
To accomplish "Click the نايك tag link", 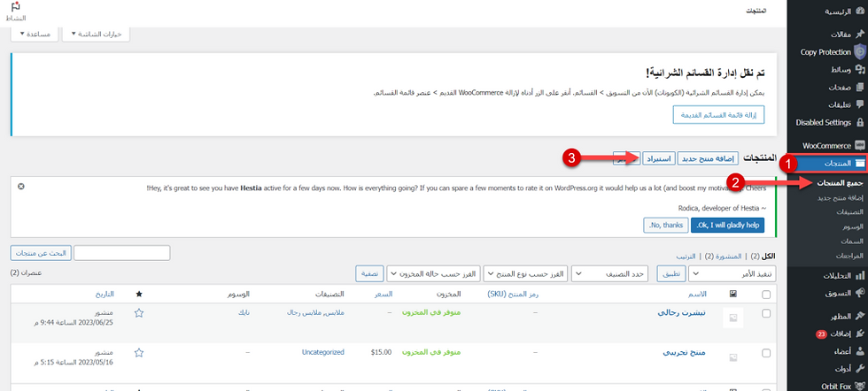I will coord(244,312).
